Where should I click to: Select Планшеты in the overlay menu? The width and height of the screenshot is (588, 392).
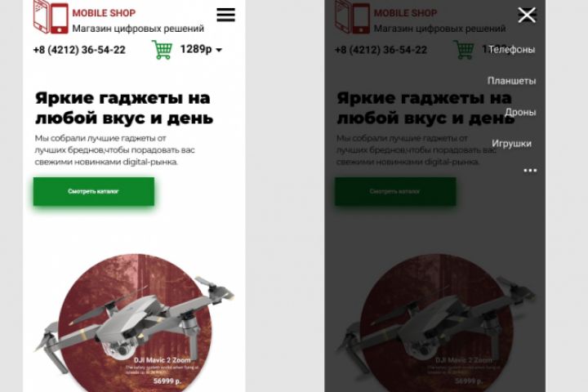pyautogui.click(x=511, y=81)
